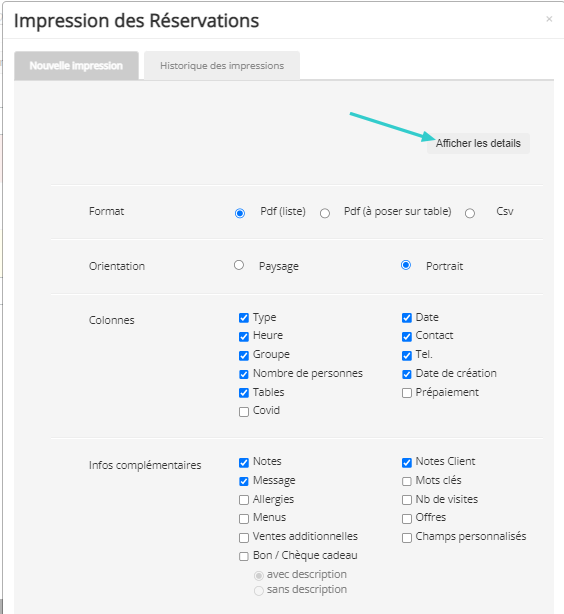Enable Nb de visites checkbox
The width and height of the screenshot is (564, 614).
(x=407, y=500)
